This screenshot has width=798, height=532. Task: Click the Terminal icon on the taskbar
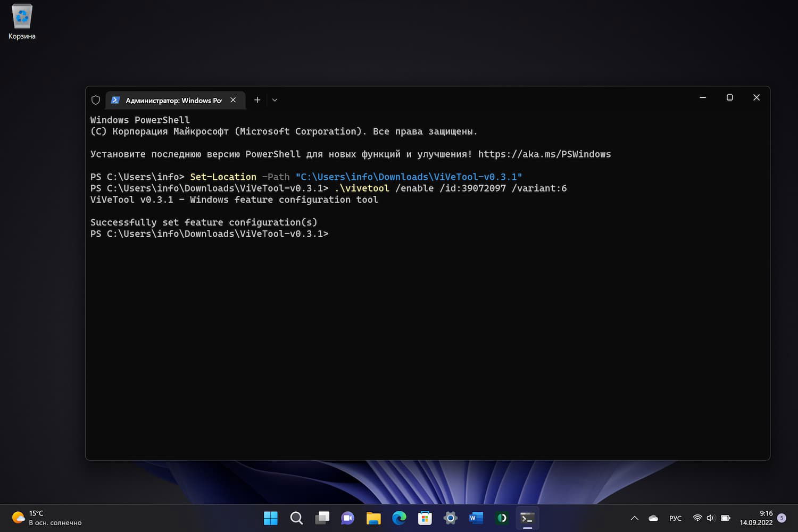click(527, 518)
